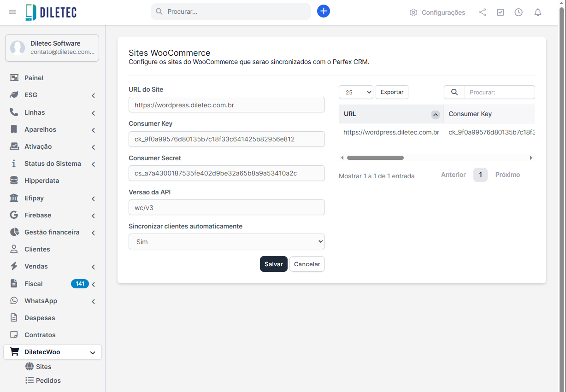Open the 25 entries per page dropdown
This screenshot has width=566, height=392.
pyautogui.click(x=355, y=92)
